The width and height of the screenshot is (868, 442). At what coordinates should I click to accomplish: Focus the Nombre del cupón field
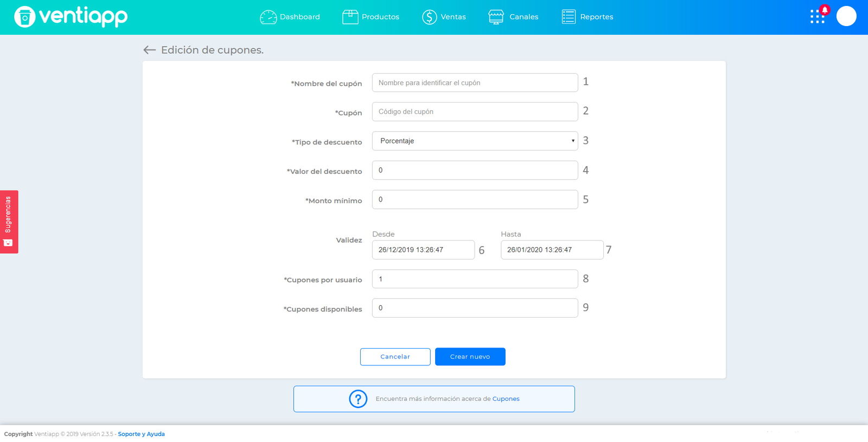475,83
